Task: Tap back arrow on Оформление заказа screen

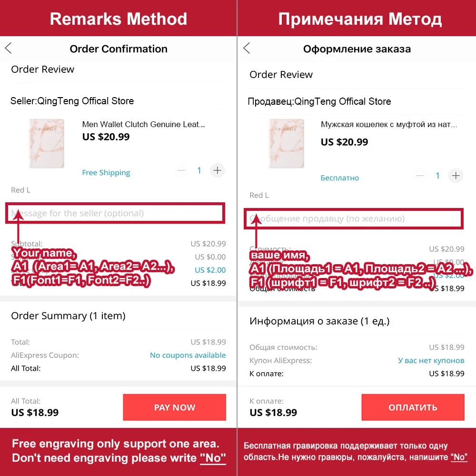Action: tap(247, 48)
